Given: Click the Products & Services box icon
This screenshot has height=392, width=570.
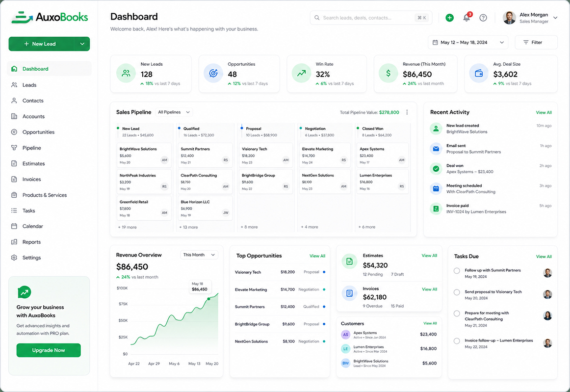Looking at the screenshot, I should 14,195.
